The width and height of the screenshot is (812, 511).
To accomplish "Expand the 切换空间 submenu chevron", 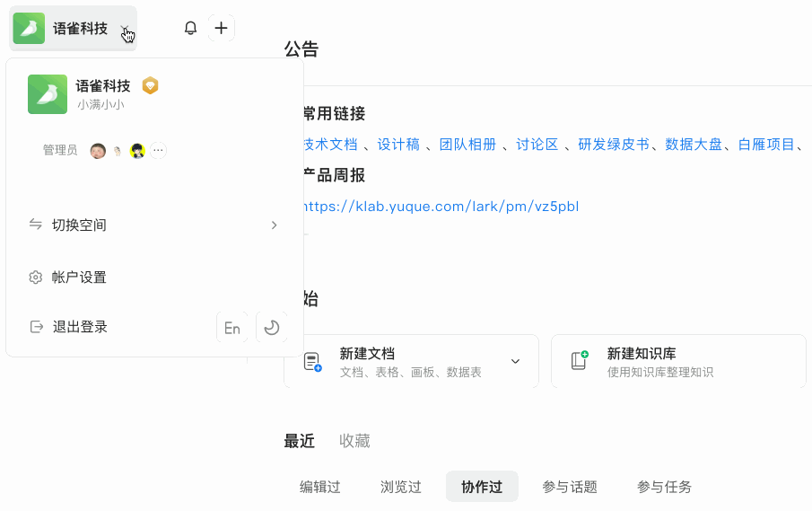I will coord(274,225).
